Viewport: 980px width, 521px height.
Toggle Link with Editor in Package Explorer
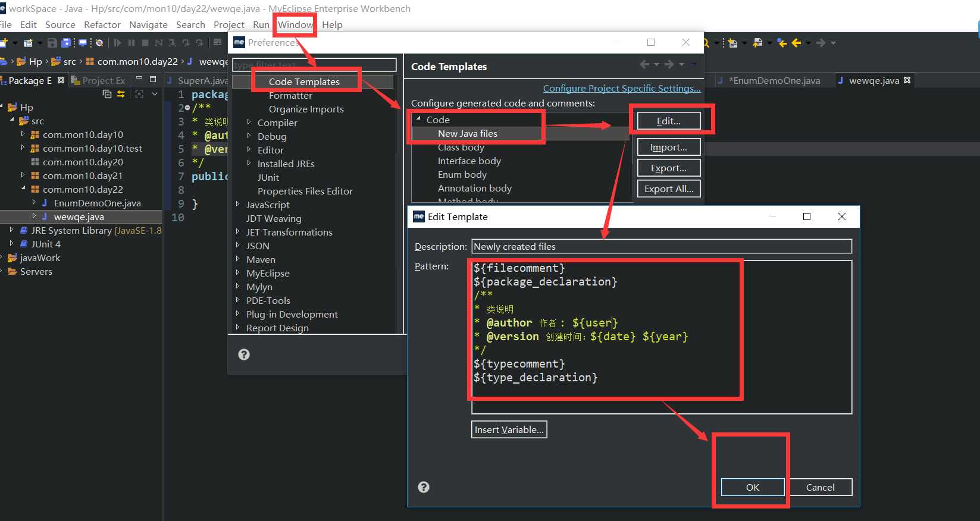tap(121, 94)
